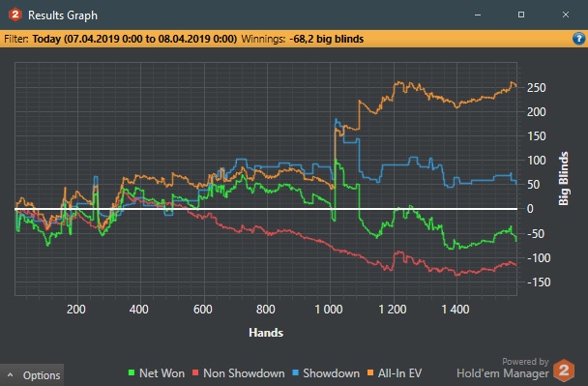
Task: Select the Net Won legend label
Action: pos(162,373)
